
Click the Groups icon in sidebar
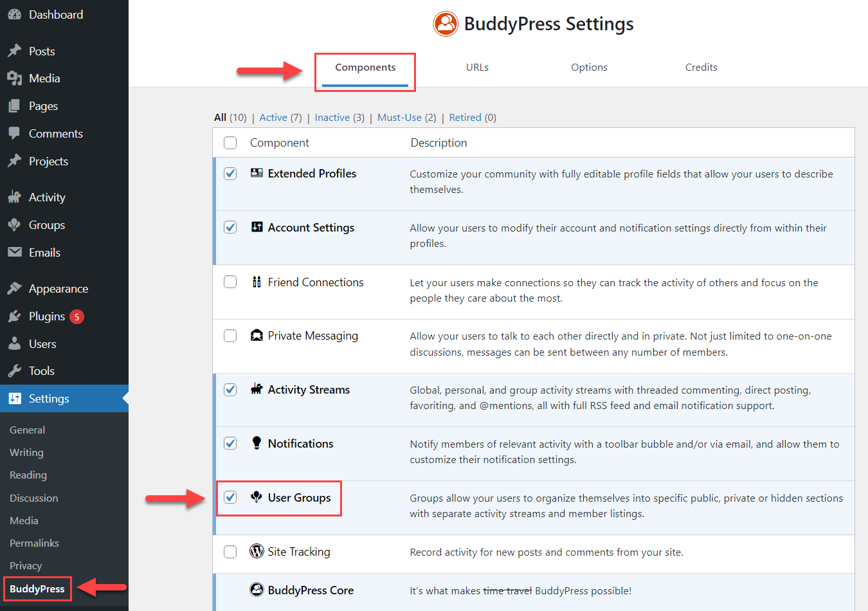click(x=14, y=225)
